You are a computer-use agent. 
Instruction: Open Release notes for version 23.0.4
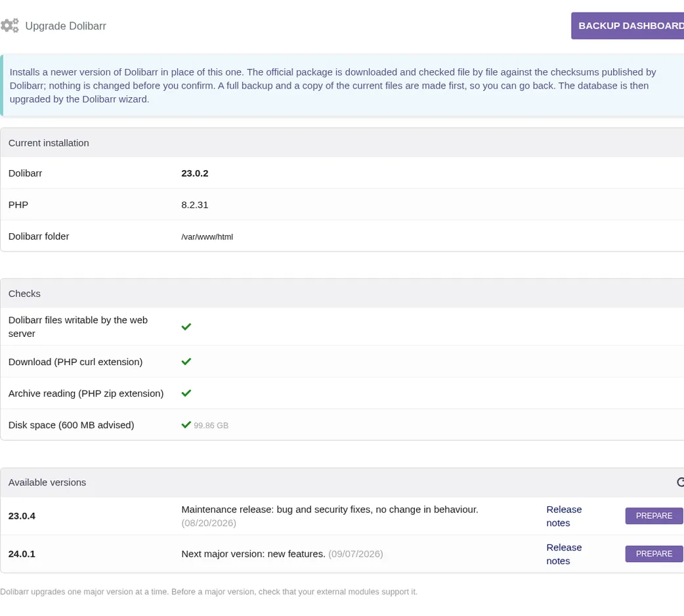pos(564,516)
